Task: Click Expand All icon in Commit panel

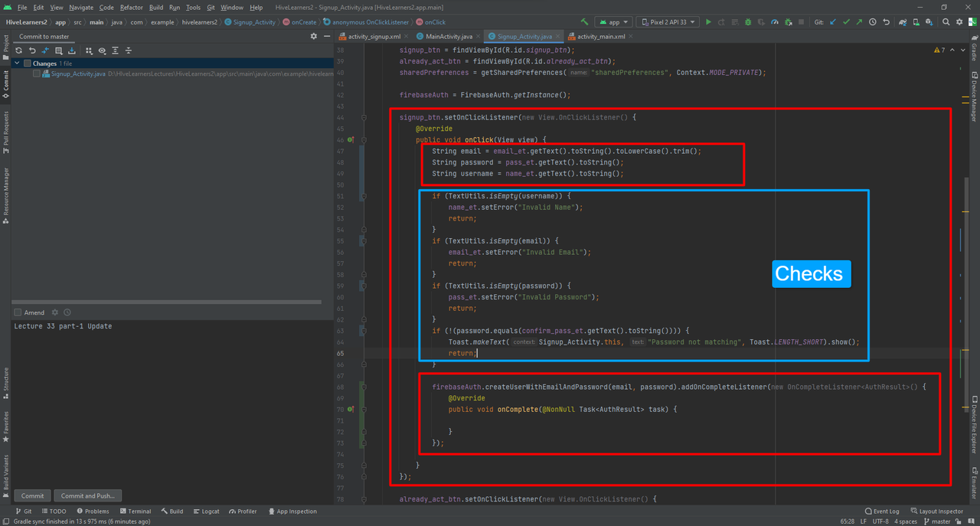Action: (x=115, y=51)
